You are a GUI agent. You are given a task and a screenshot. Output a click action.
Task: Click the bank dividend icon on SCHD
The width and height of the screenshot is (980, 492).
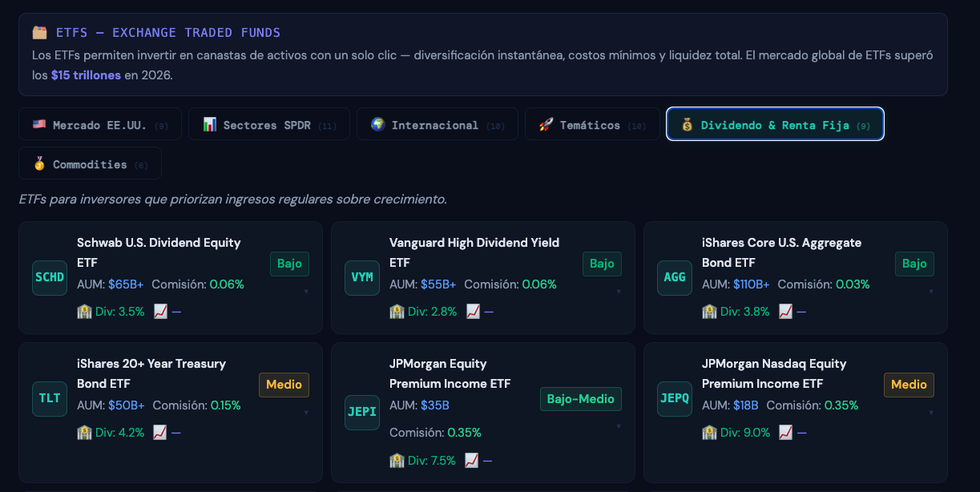[x=84, y=312]
